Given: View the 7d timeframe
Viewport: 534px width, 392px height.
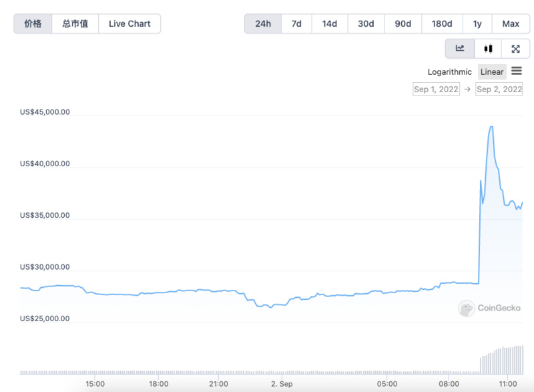Looking at the screenshot, I should point(296,23).
